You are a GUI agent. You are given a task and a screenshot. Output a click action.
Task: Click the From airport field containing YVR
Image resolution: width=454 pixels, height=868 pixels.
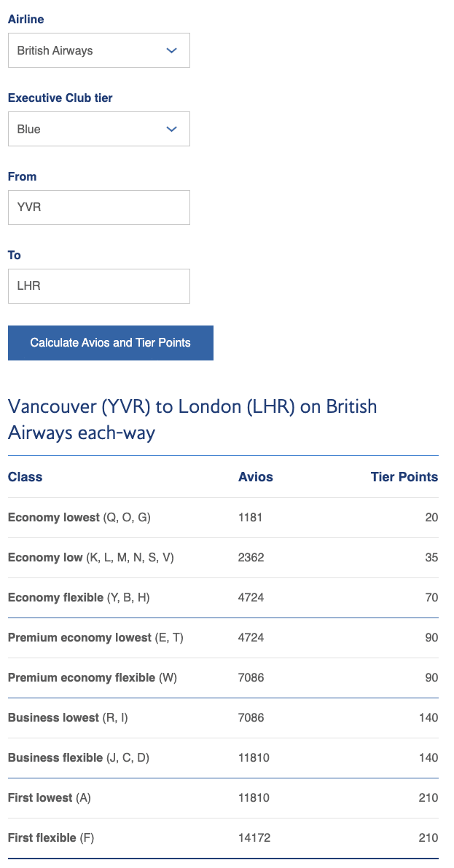point(98,208)
